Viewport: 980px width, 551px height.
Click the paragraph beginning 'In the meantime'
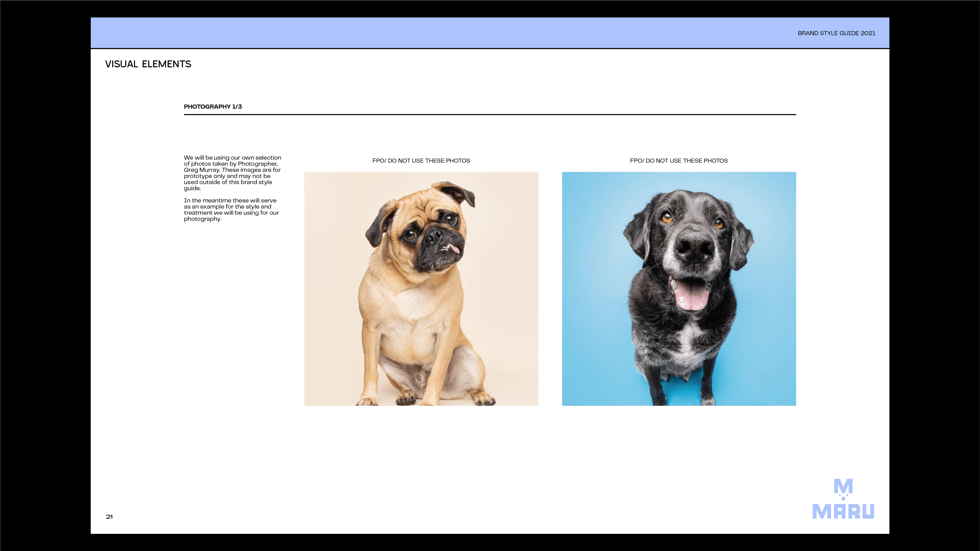pyautogui.click(x=231, y=210)
